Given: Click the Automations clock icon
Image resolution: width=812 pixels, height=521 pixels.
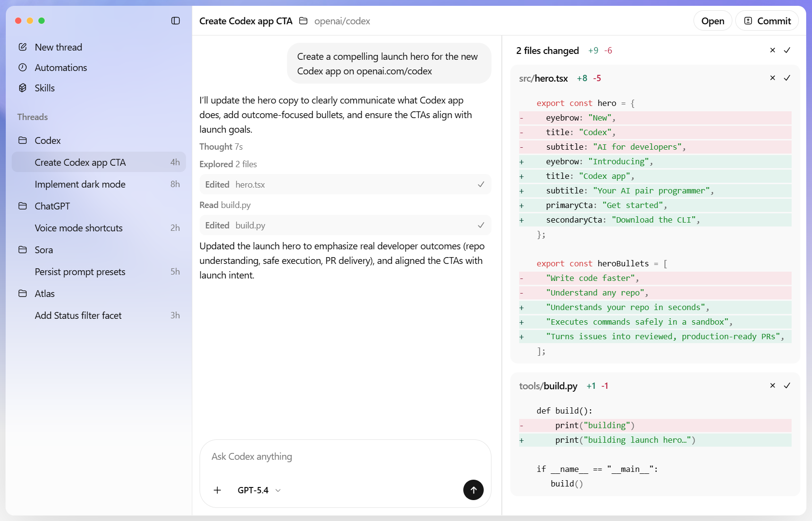Looking at the screenshot, I should point(23,68).
